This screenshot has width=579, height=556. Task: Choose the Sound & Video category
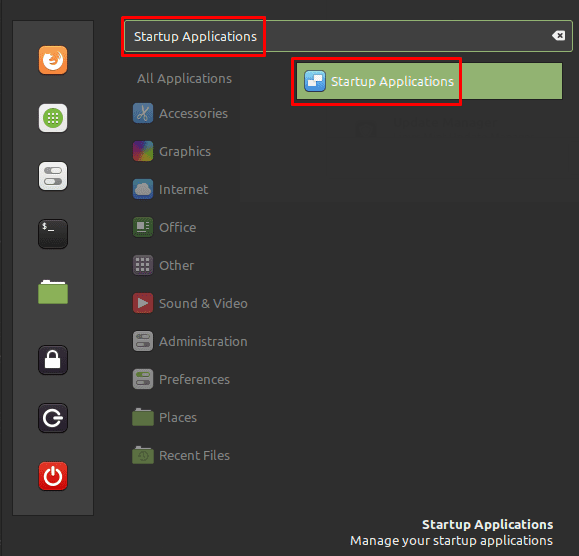(x=190, y=303)
